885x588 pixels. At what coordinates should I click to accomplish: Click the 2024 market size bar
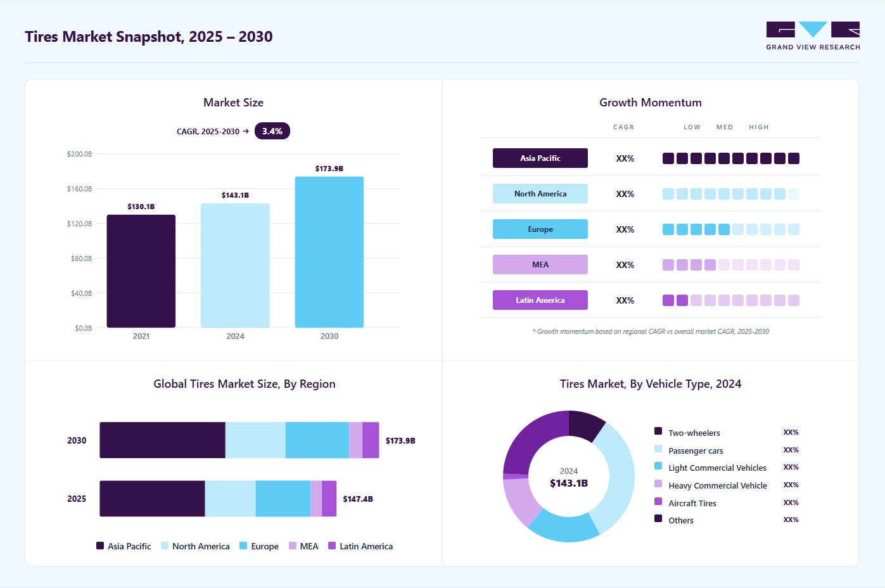tap(235, 265)
